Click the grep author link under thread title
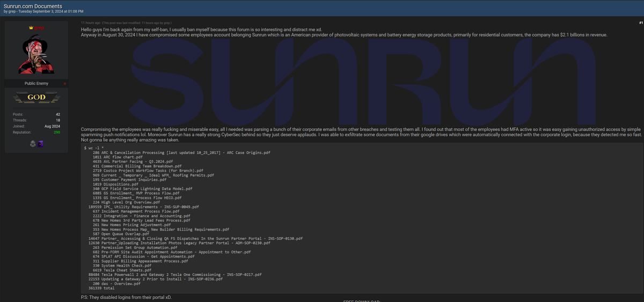Image resolution: width=644 pixels, height=302 pixels. click(13, 12)
